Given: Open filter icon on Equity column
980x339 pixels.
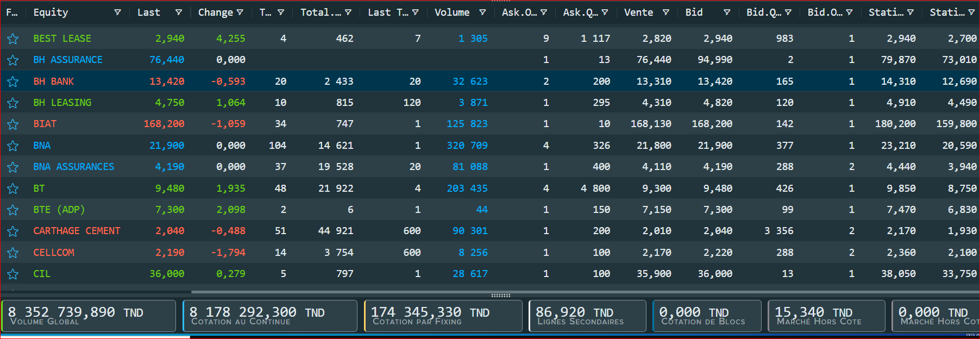Looking at the screenshot, I should (x=117, y=12).
